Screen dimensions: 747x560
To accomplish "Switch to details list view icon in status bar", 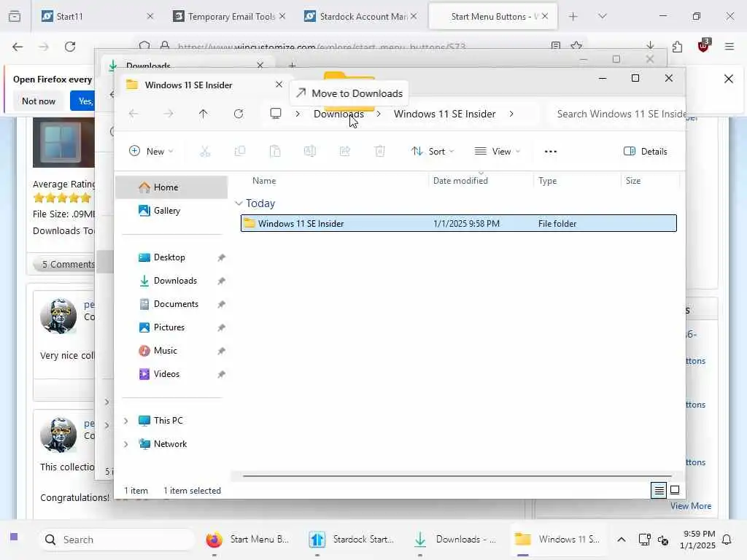I will (x=659, y=490).
